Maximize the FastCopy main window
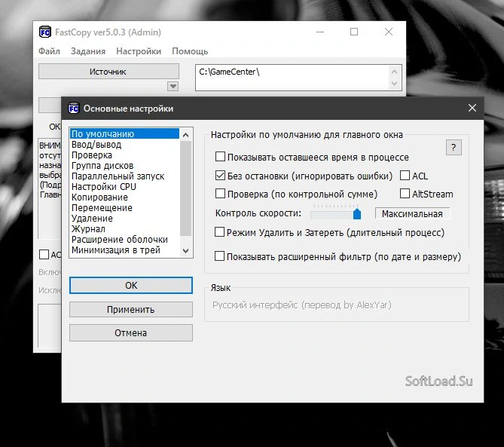Screen dimensions: 504x447 point(354,32)
